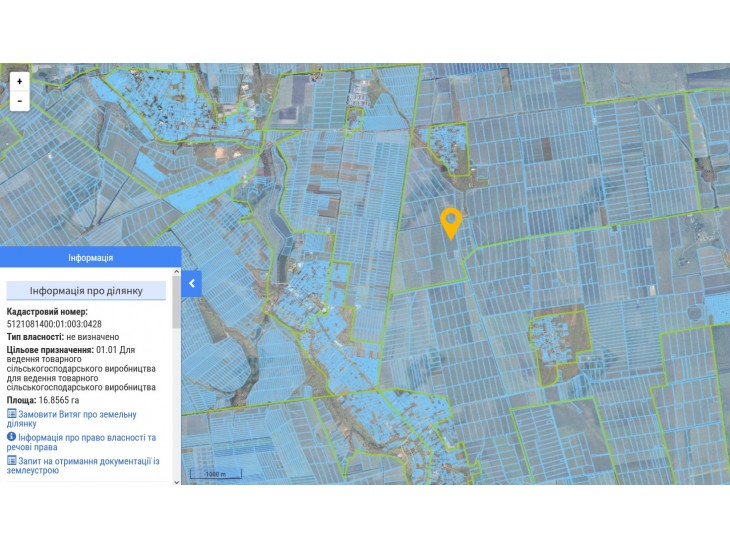Select the Тип власності не визначено line
This screenshot has width=730, height=547.
(x=63, y=337)
